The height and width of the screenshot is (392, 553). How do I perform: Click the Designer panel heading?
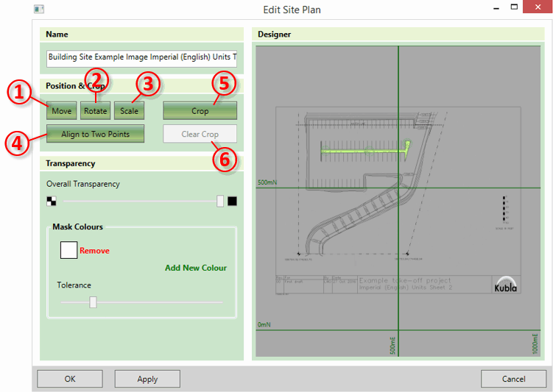[275, 34]
